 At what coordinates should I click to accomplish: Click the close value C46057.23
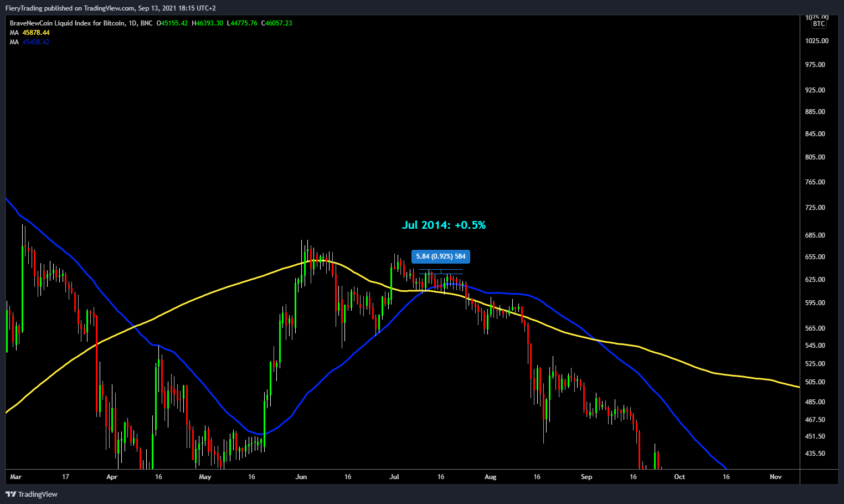click(277, 23)
